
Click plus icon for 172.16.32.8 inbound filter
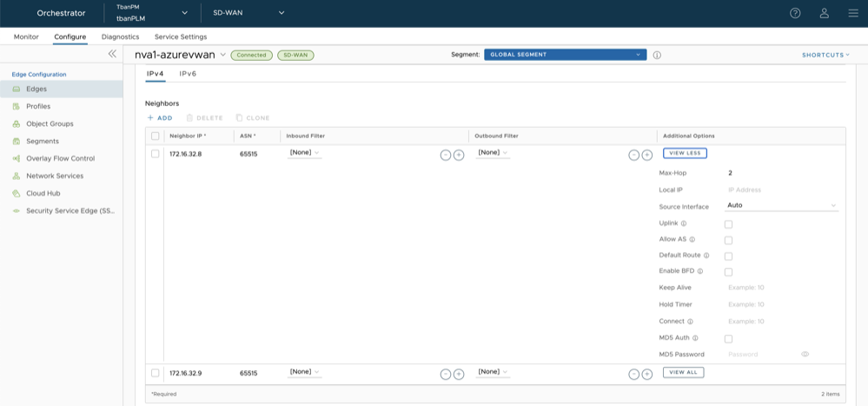point(459,155)
